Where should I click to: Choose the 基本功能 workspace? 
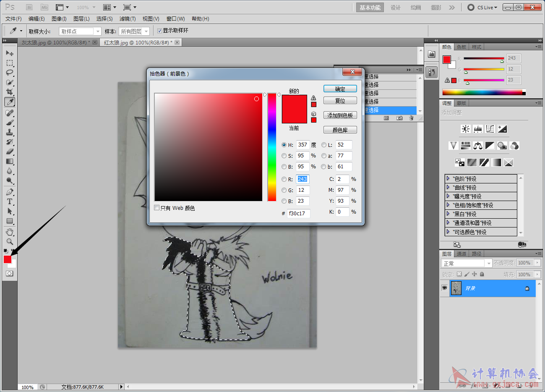pos(370,8)
